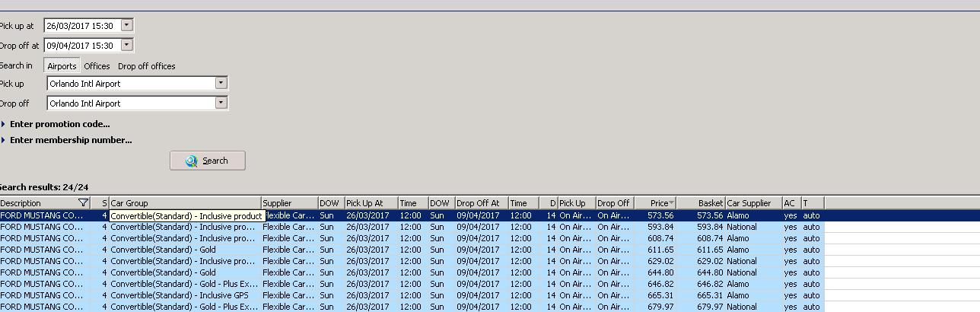Sort by the Car Group column header
Screen dimensions: 980x312
pyautogui.click(x=185, y=203)
